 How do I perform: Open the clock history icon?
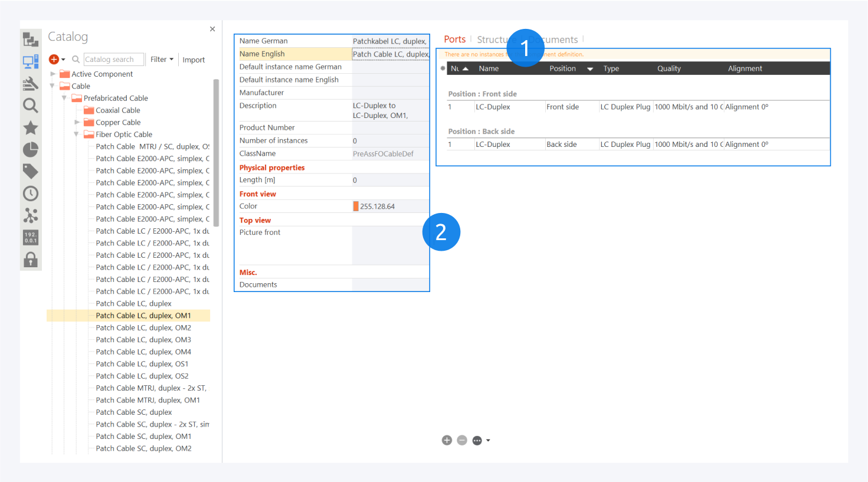coord(30,194)
